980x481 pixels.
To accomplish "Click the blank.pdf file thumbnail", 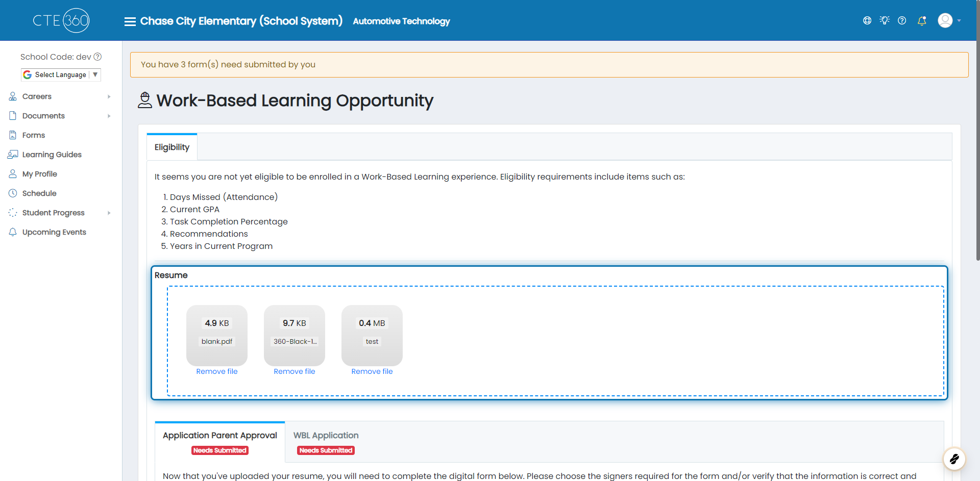I will coord(217,336).
